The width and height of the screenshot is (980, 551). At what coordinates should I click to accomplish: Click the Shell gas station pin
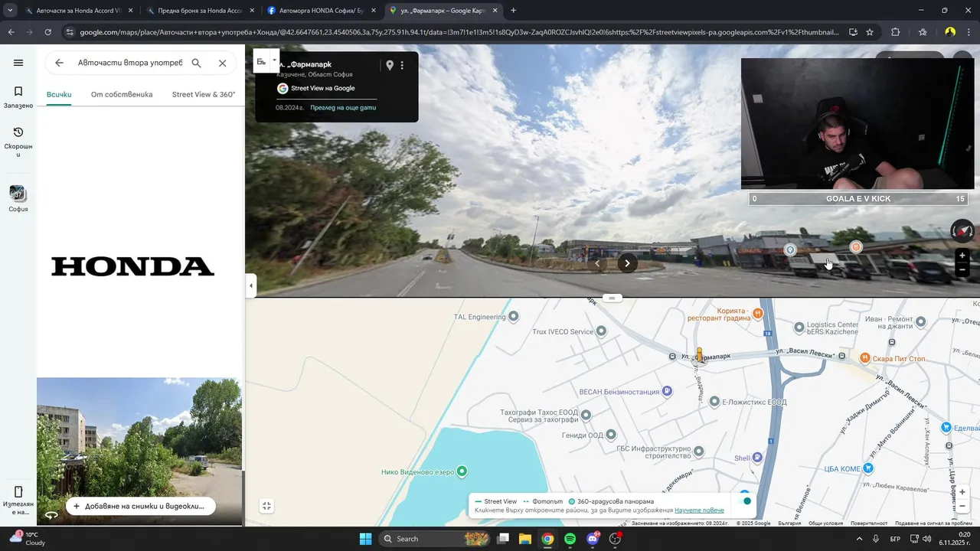(757, 458)
